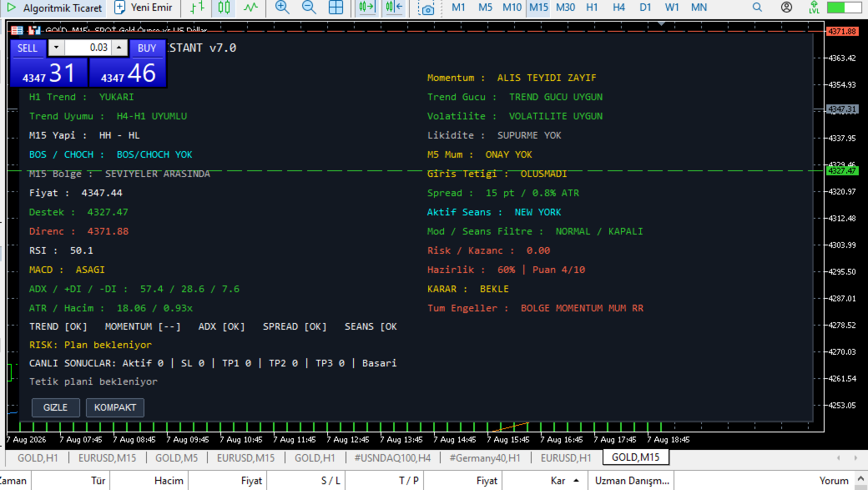
Task: Click the Direnc : 4371.88 line
Action: [x=78, y=231]
